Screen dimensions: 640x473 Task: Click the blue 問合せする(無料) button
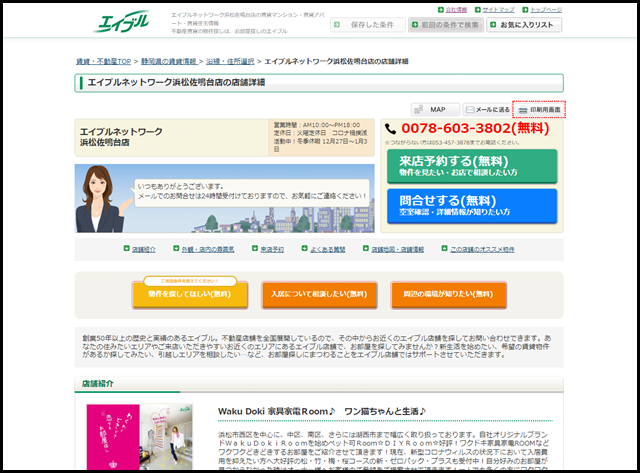tap(472, 206)
